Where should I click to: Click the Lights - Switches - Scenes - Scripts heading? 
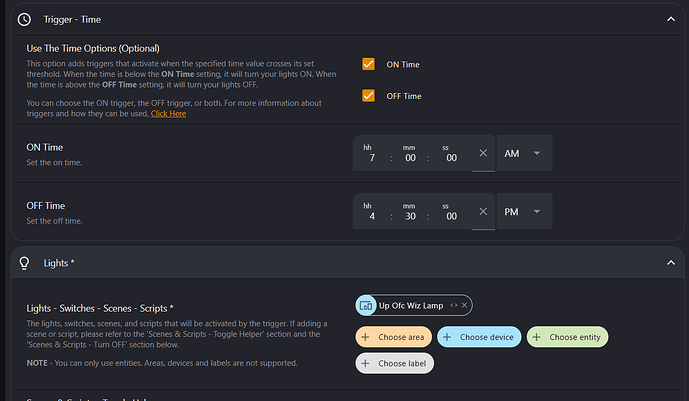100,308
